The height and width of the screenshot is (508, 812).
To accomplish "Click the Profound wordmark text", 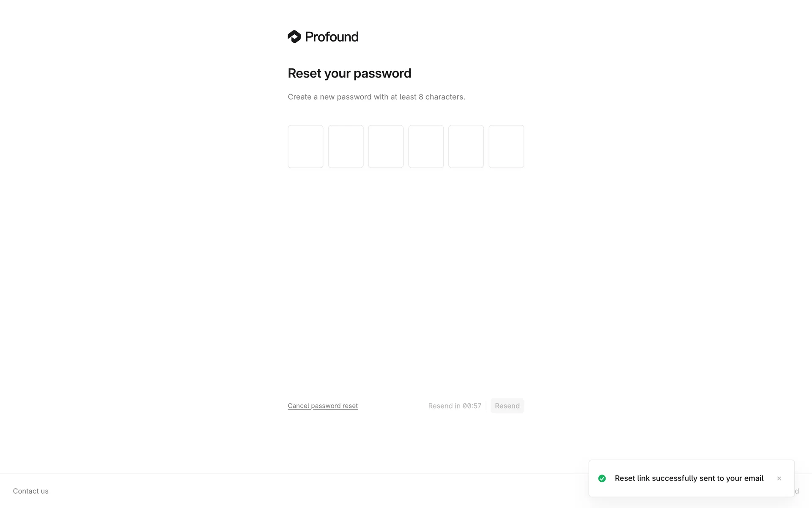I will [332, 37].
